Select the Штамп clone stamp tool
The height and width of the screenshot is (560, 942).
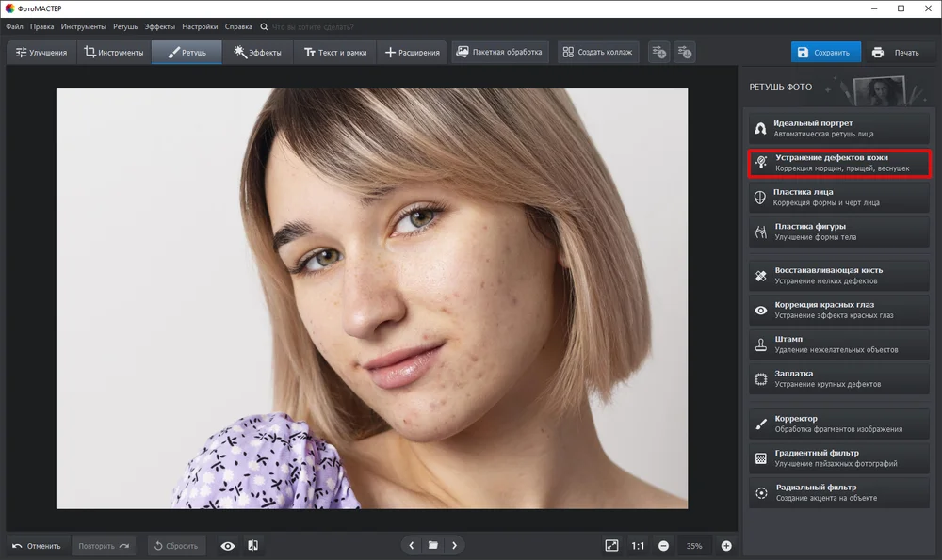click(838, 344)
